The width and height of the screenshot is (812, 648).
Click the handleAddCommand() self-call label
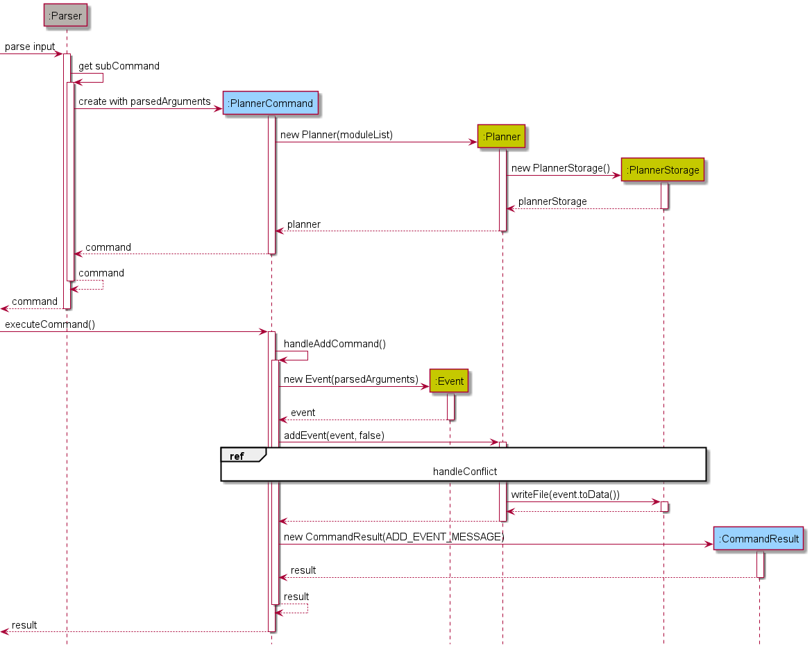[333, 344]
